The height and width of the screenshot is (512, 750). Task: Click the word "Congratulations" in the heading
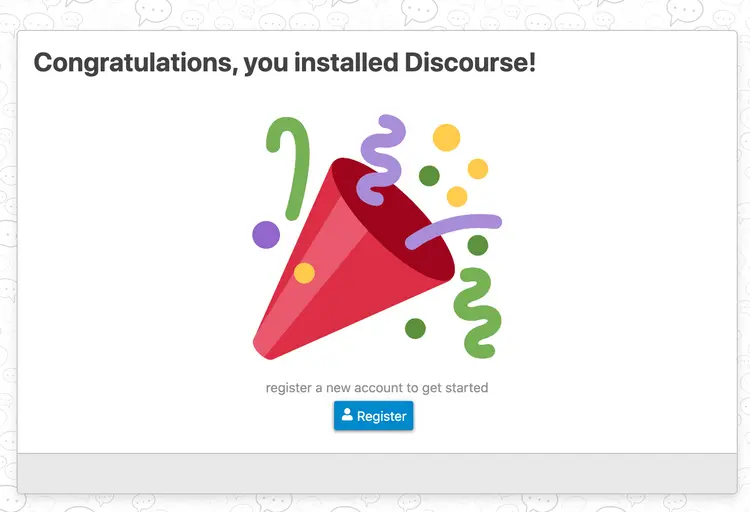(136, 63)
